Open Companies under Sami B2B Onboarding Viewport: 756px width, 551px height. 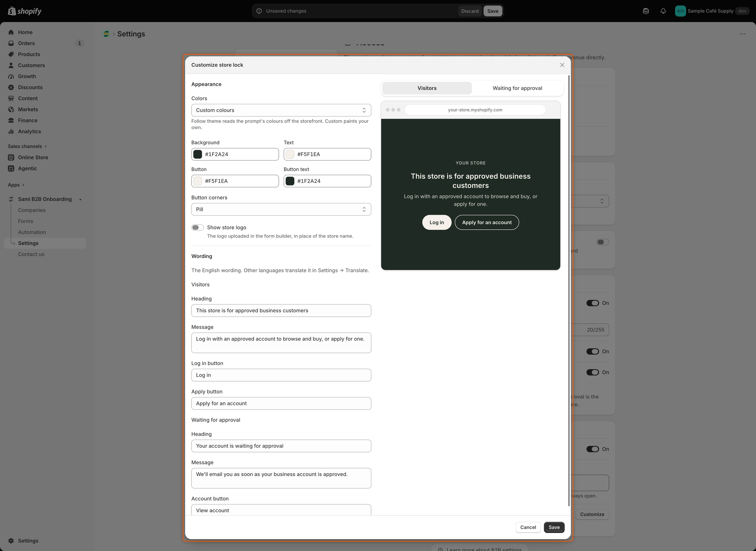coord(32,210)
